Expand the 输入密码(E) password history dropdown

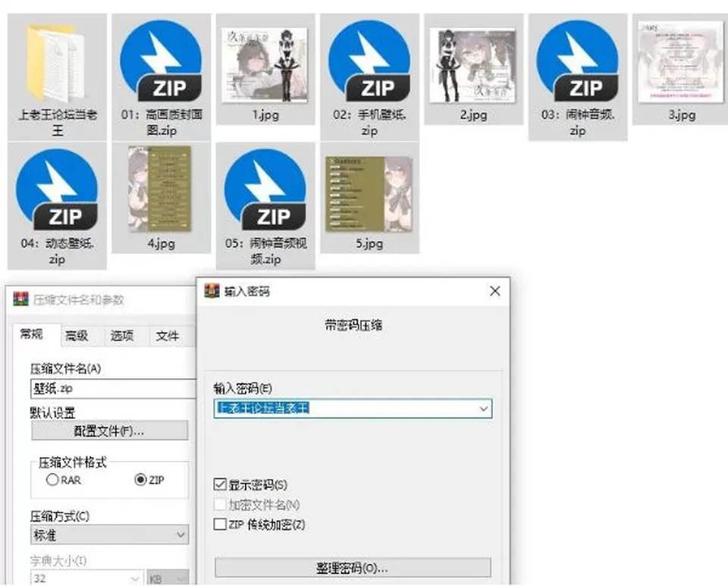(483, 409)
